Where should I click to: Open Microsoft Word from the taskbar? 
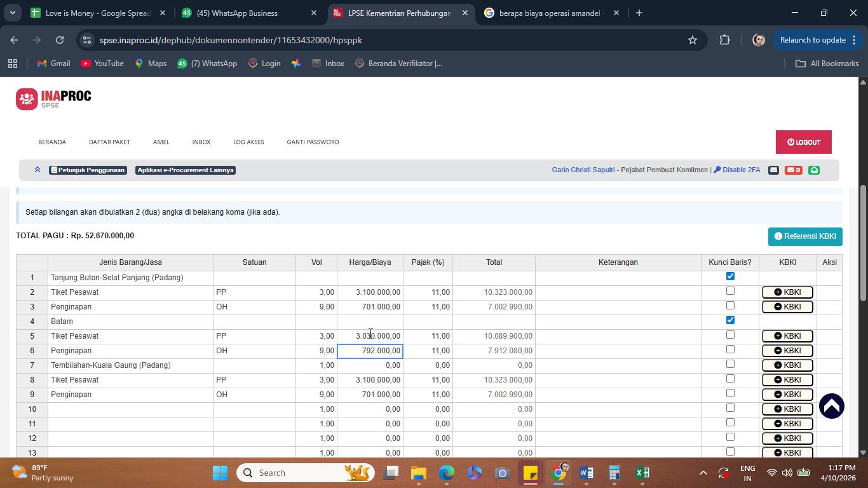[586, 473]
